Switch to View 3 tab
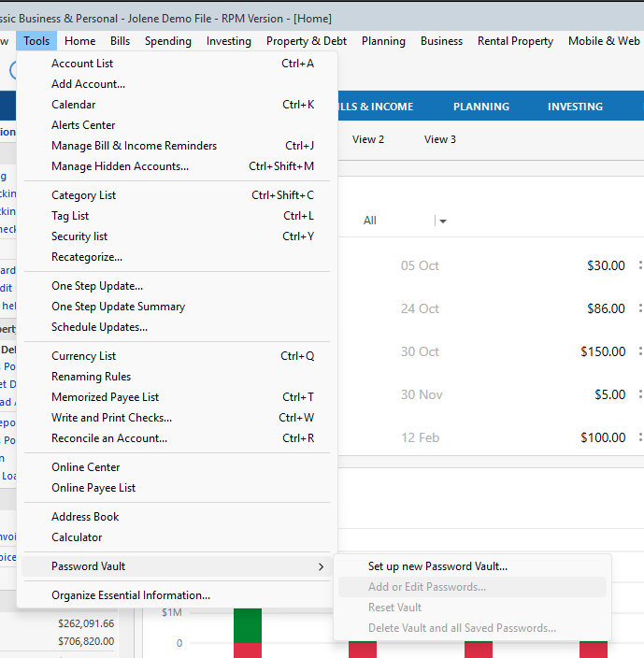The image size is (644, 658). 439,139
